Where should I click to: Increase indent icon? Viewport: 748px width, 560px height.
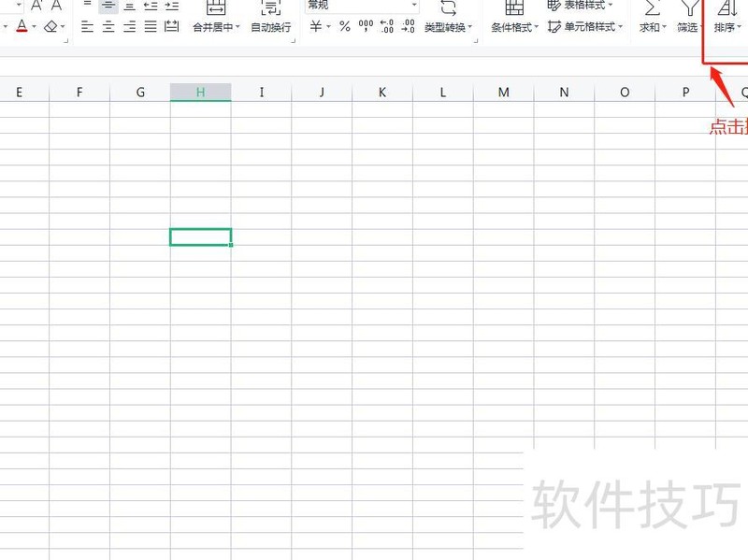coord(171,6)
